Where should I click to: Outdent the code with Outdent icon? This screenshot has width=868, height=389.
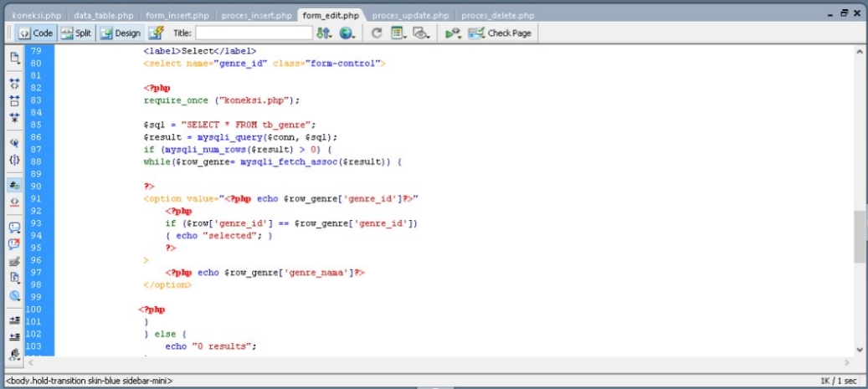[x=14, y=336]
